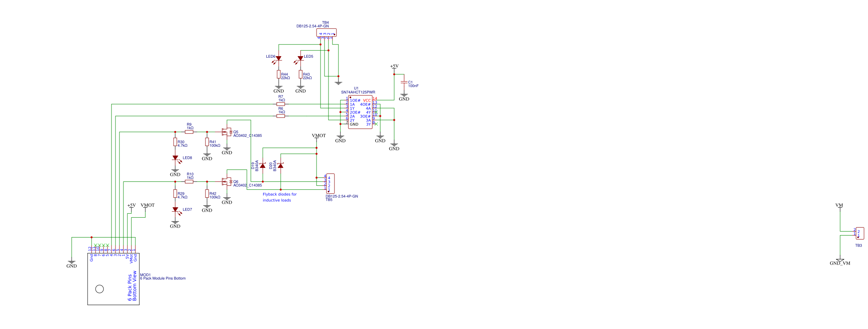868x329 pixels.
Task: Click the VMOT power label near MOD1
Action: coord(147,205)
